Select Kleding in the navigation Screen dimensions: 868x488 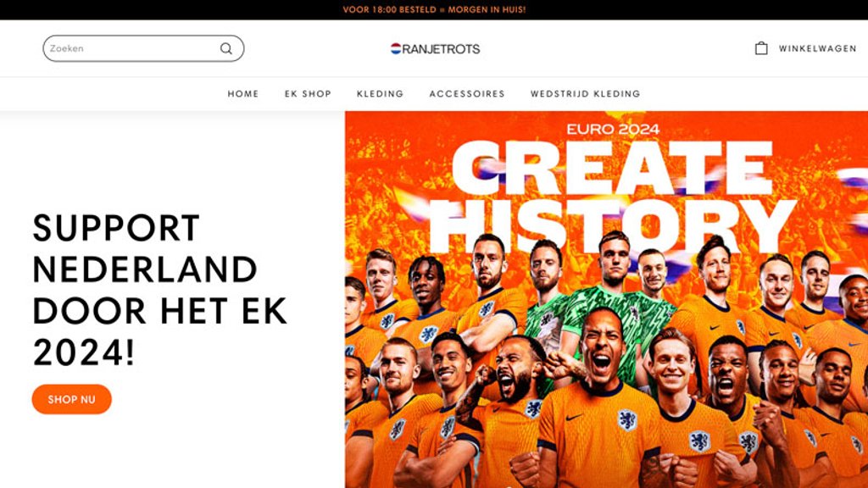tap(380, 94)
